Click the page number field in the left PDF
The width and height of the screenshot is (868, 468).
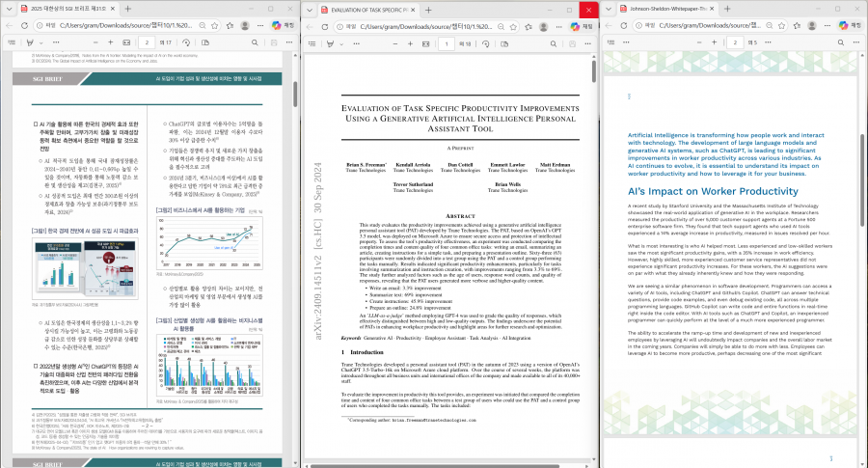(x=147, y=42)
